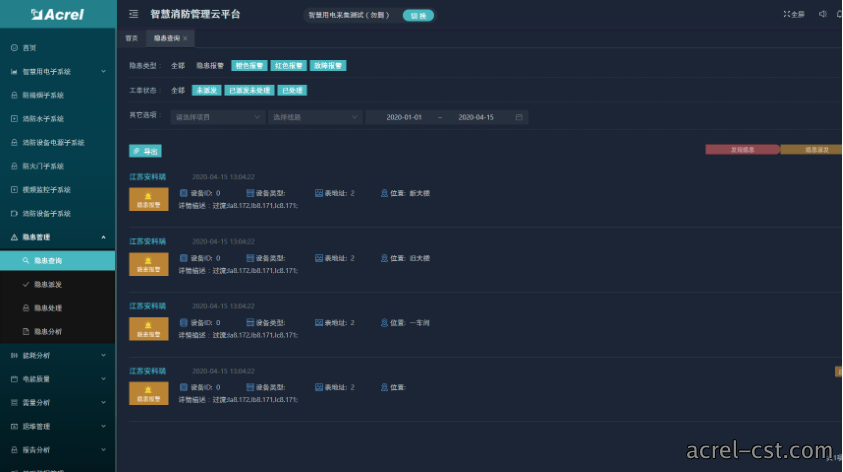843x472 pixels.
Task: Toggle the 红色报警 filter tag
Action: click(x=289, y=66)
